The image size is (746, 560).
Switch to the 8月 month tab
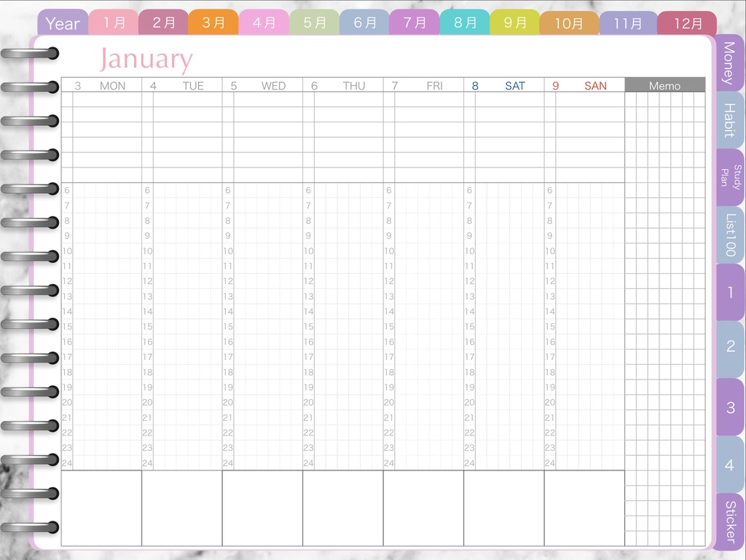coord(465,23)
